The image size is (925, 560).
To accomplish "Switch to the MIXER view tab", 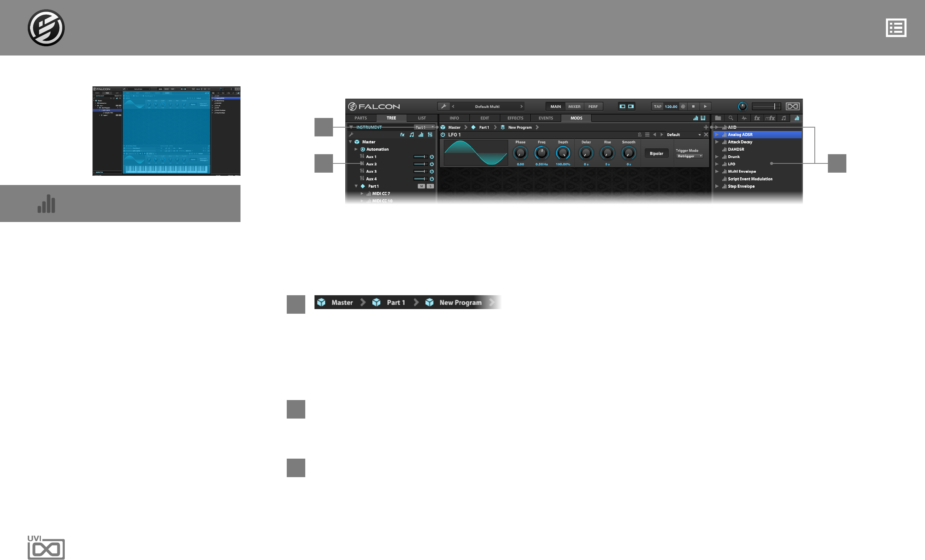I will click(x=574, y=107).
